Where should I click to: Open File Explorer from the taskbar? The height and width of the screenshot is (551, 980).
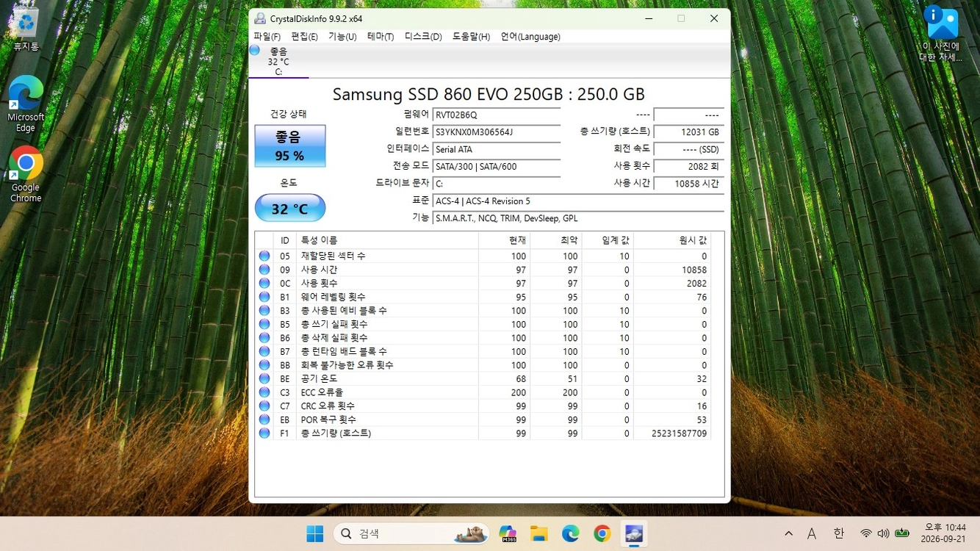(x=539, y=533)
